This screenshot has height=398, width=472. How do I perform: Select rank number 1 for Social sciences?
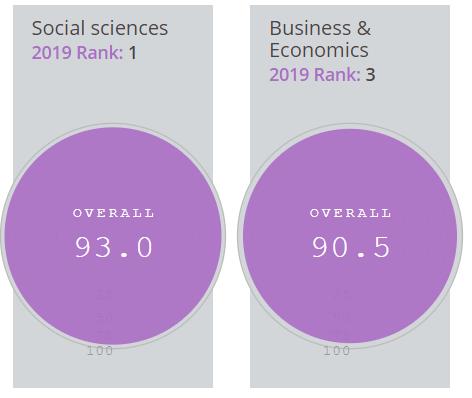click(x=133, y=53)
